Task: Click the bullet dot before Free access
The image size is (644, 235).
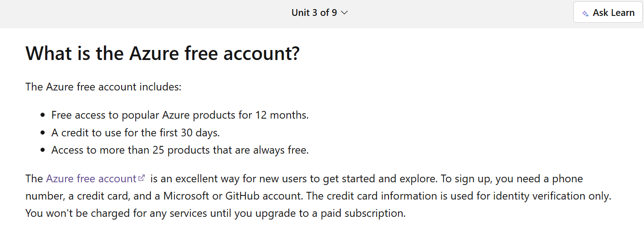Action: pyautogui.click(x=43, y=115)
